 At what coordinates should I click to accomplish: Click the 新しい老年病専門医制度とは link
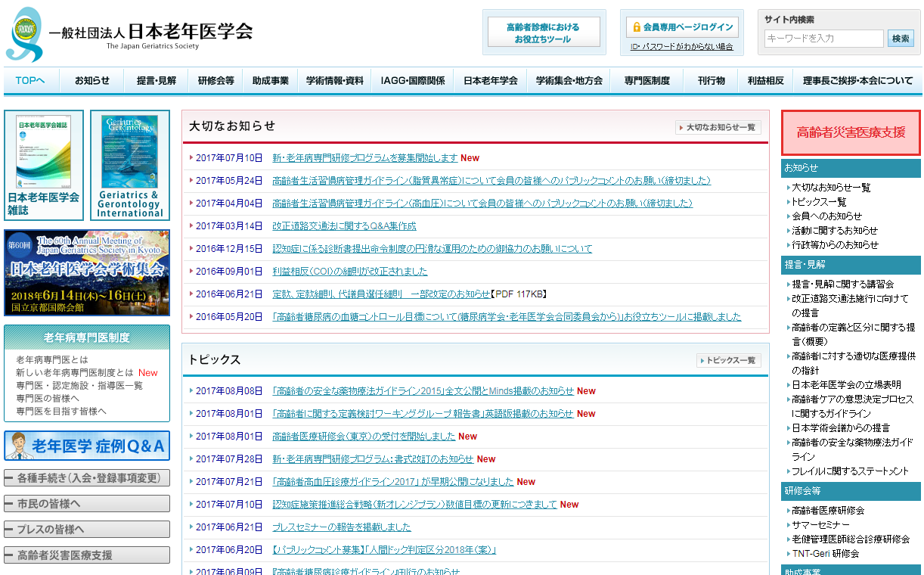tap(75, 372)
